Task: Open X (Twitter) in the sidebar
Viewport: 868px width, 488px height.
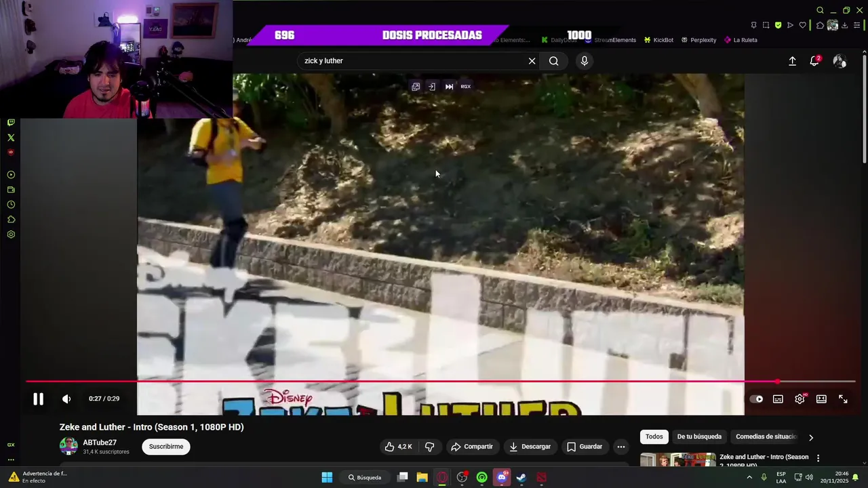Action: coord(11,138)
